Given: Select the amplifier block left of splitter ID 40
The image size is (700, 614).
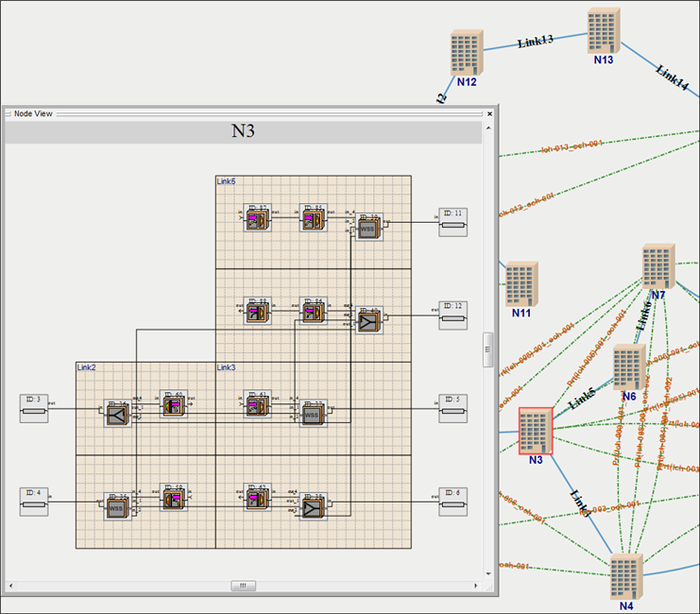Looking at the screenshot, I should coord(313,311).
